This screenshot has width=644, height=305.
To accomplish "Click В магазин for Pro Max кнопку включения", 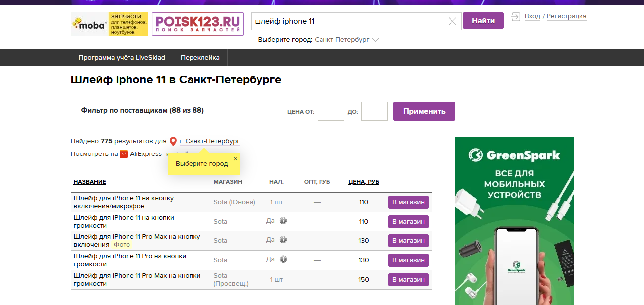I will 408,241.
